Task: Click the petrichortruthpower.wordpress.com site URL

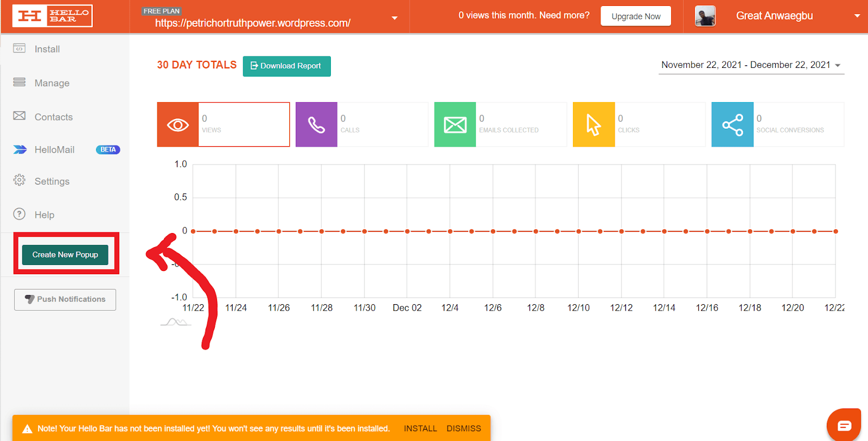Action: point(253,23)
